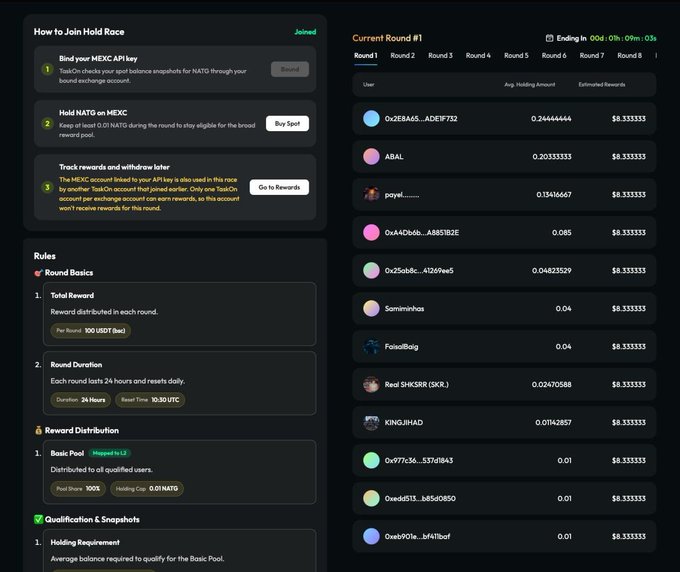Click the Total Reward rule heading
Screen dimensions: 680x572
72,295
